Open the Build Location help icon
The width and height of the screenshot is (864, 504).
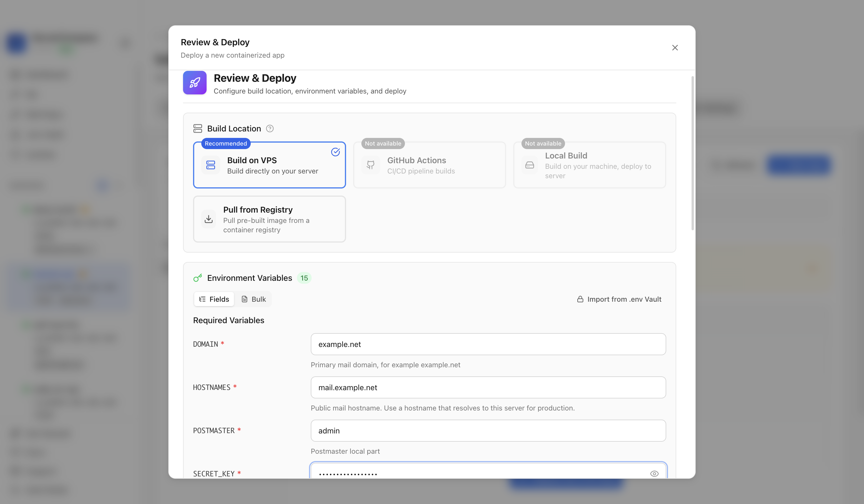(x=270, y=128)
